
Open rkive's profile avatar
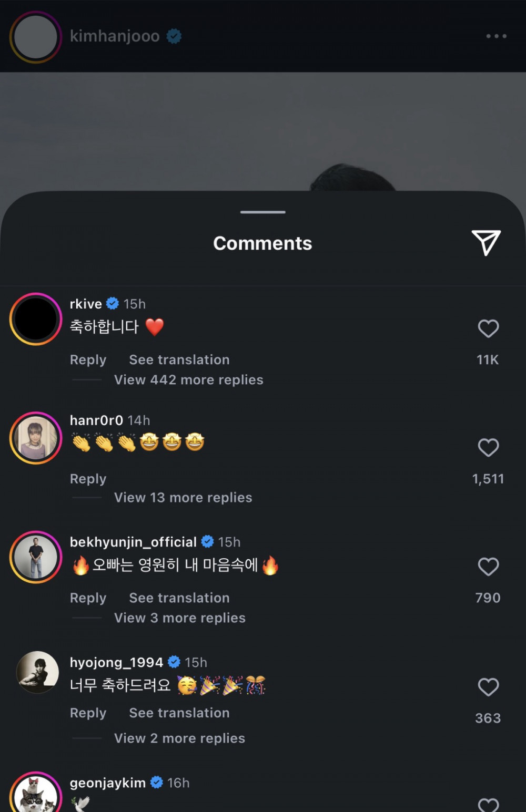click(36, 319)
